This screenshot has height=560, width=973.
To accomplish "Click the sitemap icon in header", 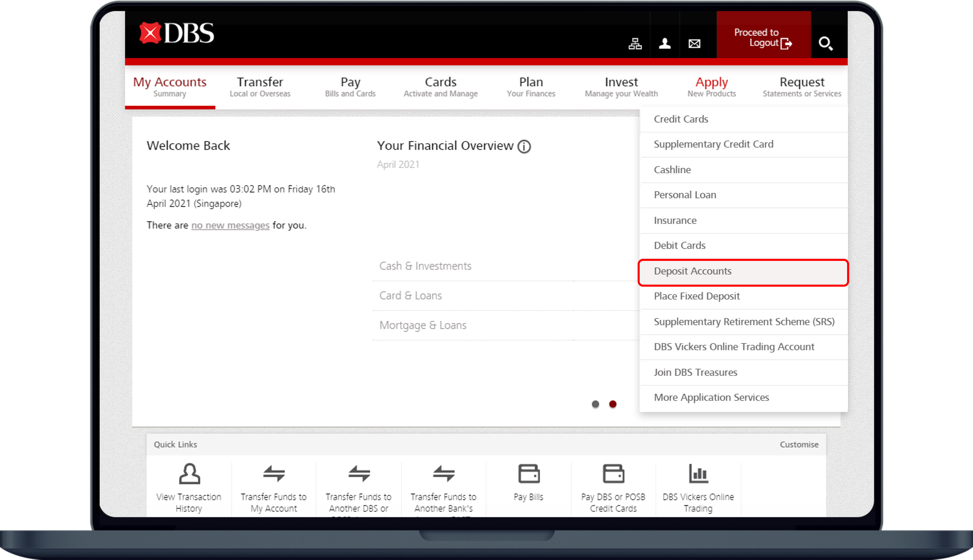I will click(635, 44).
